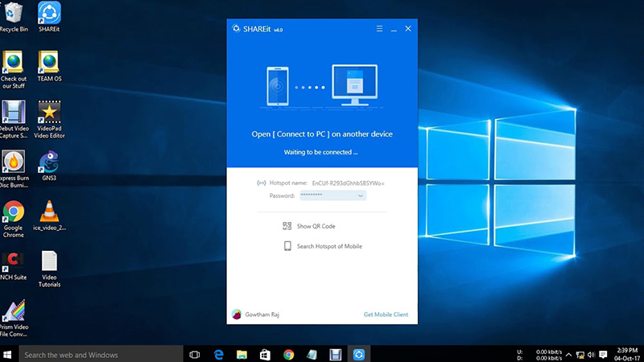644x362 pixels.
Task: Select the TEAM OS desktop shortcut
Action: click(x=49, y=67)
